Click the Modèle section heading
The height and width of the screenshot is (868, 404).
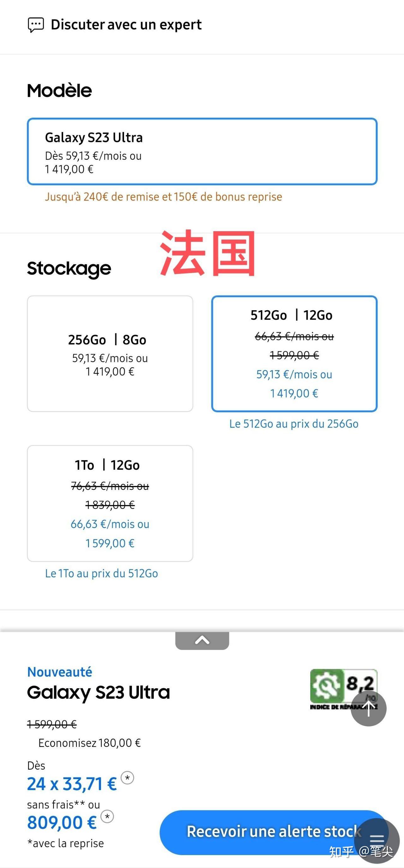pyautogui.click(x=59, y=90)
